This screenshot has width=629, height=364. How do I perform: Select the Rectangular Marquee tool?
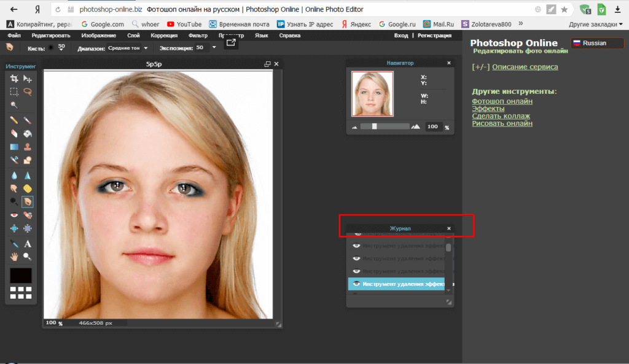[14, 91]
